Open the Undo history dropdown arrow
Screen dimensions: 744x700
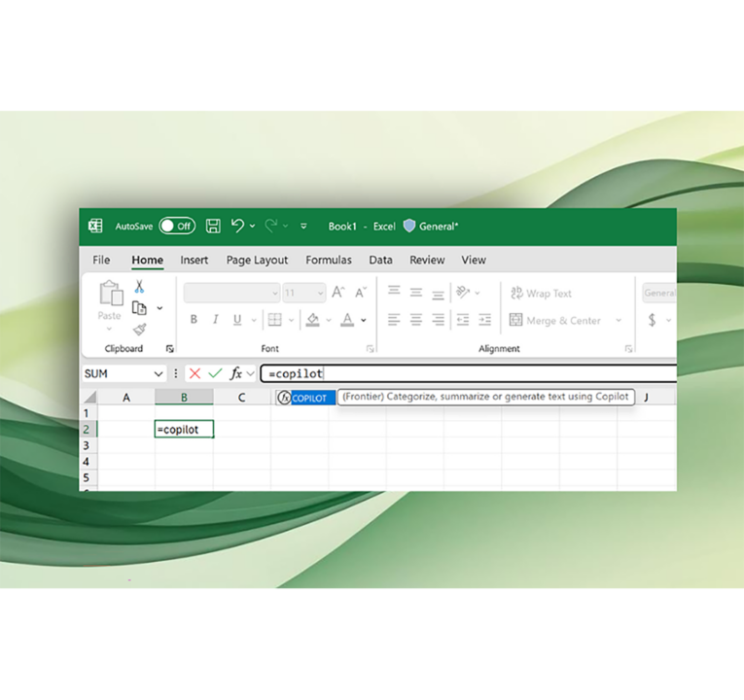[x=253, y=227]
